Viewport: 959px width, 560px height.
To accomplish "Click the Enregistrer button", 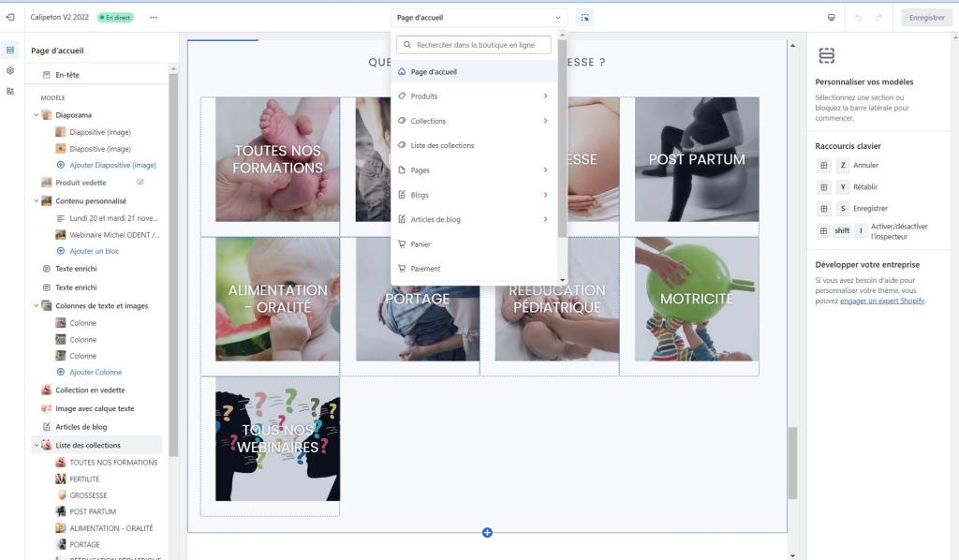I will 926,18.
